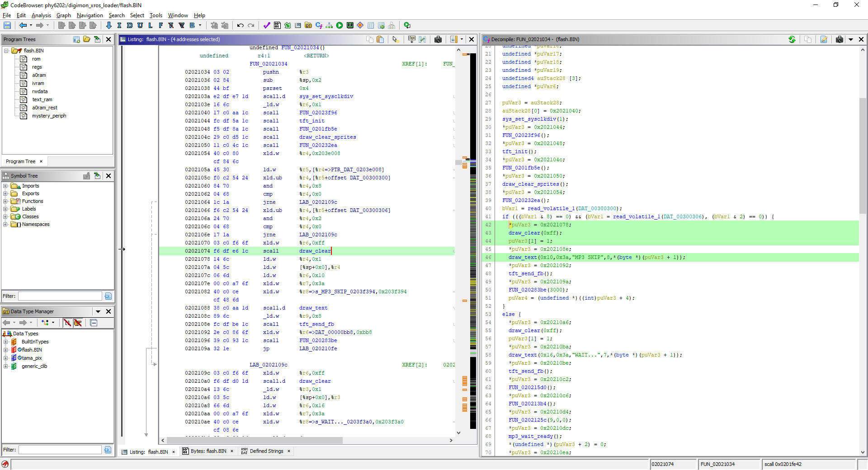
Task: Open the Memory Map viewer
Action: [x=349, y=25]
